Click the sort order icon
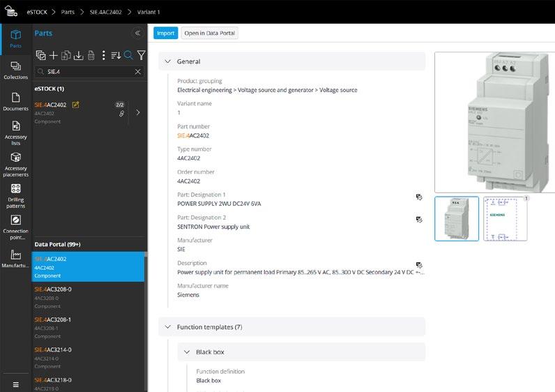Screen dimensions: 555x392 [116, 55]
